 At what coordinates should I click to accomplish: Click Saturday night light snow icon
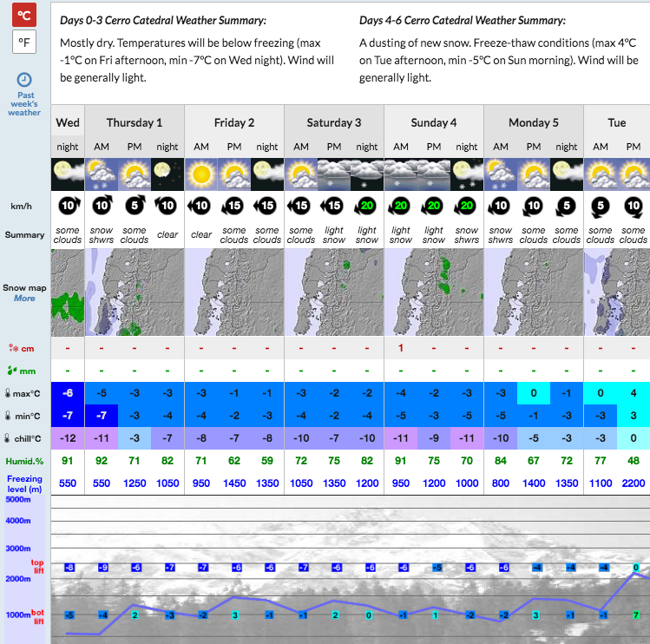coord(367,174)
